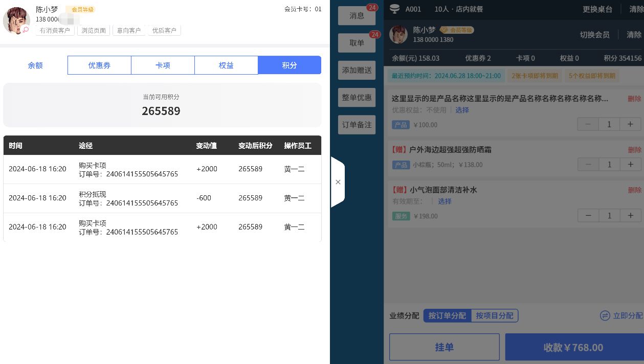Click the 积分 354156 summary

623,58
